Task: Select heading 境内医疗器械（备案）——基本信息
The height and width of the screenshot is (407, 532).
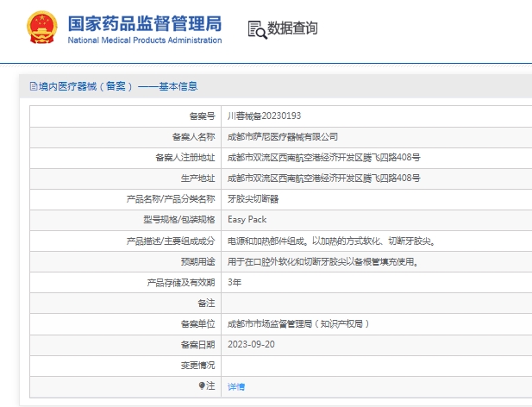Action: 118,86
